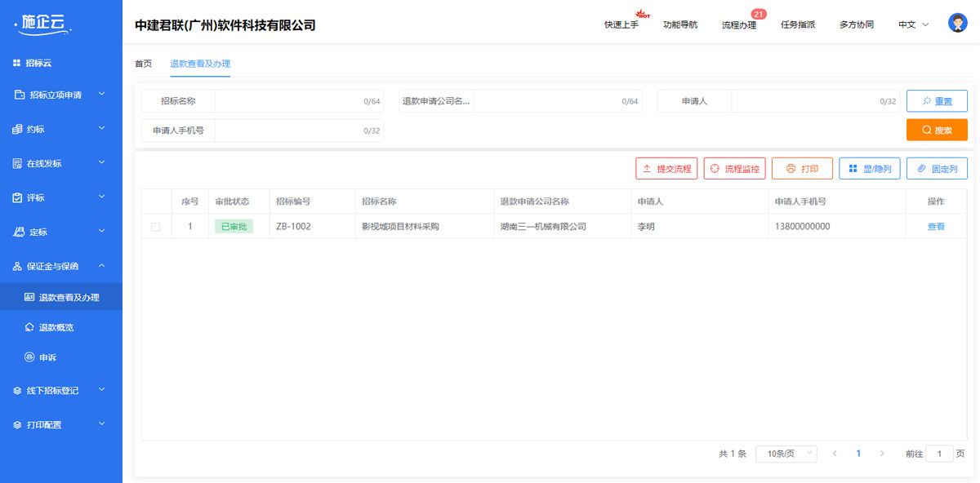Open the 10条/页 page size dropdown
980x483 pixels.
coord(786,454)
